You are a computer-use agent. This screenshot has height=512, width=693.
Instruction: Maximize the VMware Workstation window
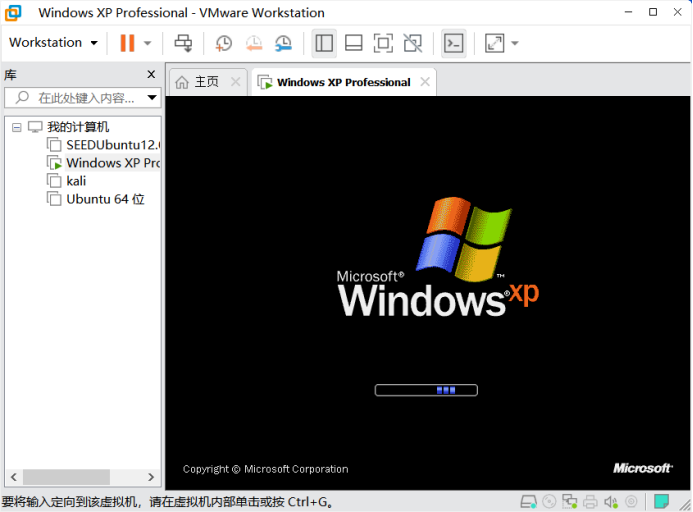(653, 12)
